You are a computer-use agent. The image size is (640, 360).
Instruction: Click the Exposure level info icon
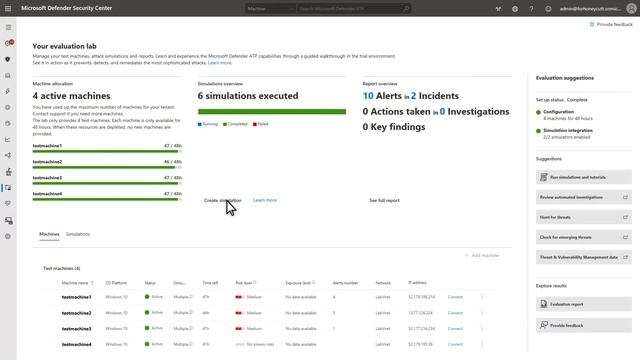(313, 282)
